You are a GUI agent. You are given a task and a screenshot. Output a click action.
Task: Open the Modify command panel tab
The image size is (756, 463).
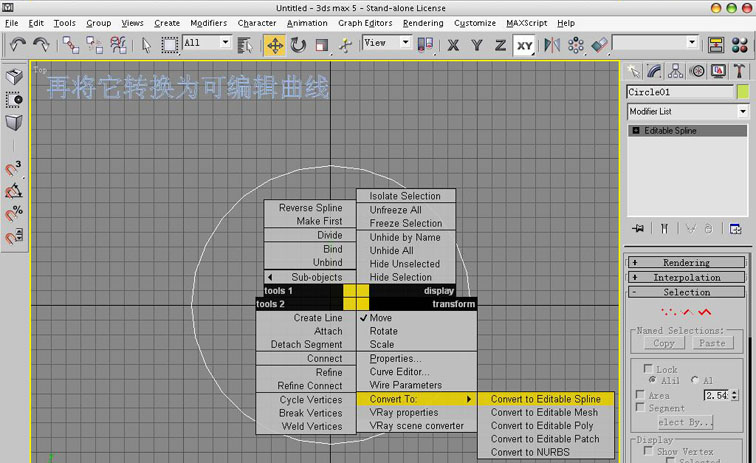[x=654, y=72]
